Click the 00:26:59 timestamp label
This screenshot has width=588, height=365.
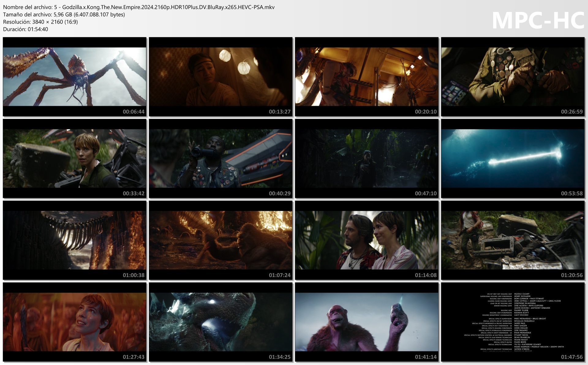572,112
